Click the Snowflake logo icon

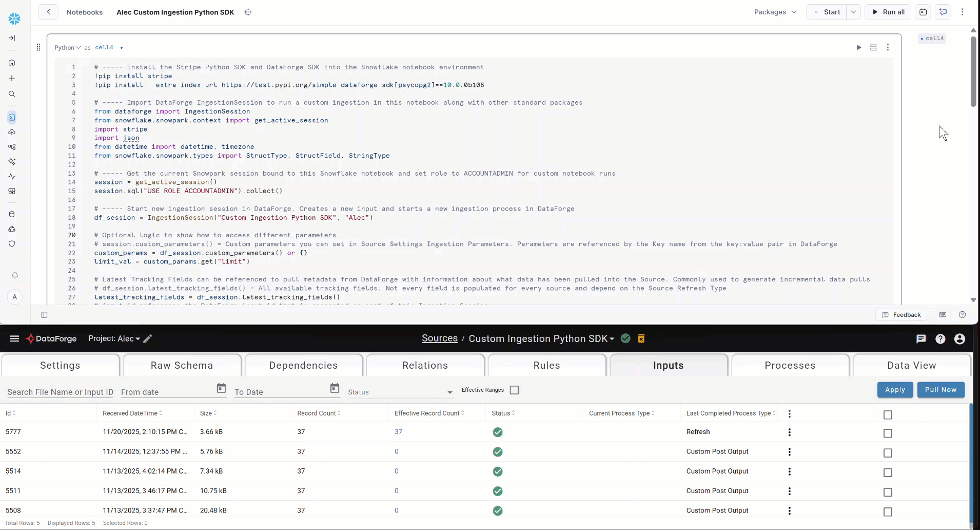14,19
